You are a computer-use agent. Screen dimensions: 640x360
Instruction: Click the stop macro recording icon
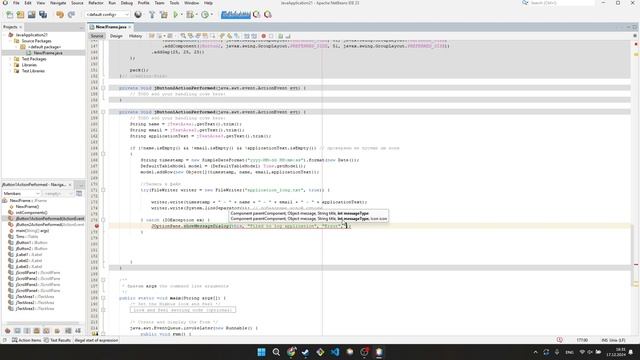click(271, 36)
